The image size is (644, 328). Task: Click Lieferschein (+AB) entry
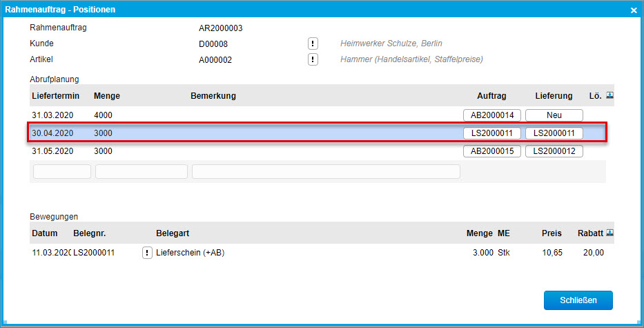[190, 253]
